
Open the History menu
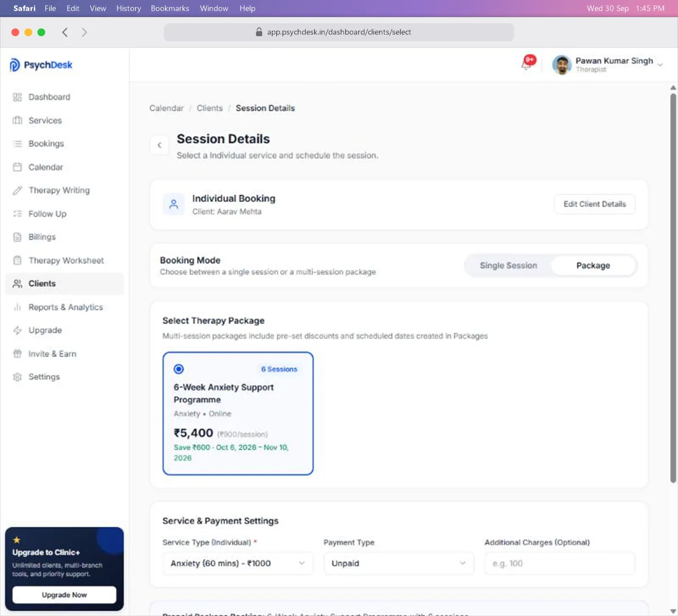point(129,8)
